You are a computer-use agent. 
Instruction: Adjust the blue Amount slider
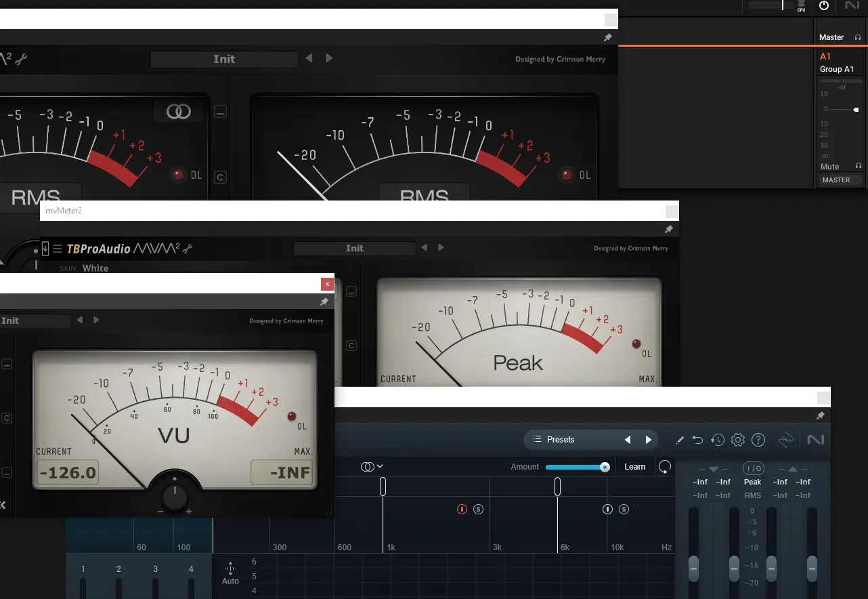tap(578, 466)
